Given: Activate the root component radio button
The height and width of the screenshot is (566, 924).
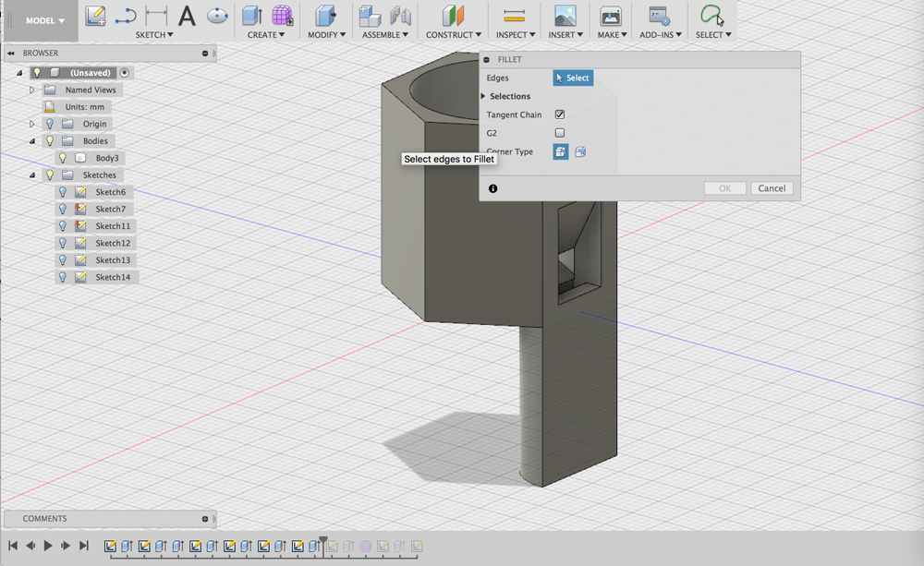Looking at the screenshot, I should (x=125, y=72).
